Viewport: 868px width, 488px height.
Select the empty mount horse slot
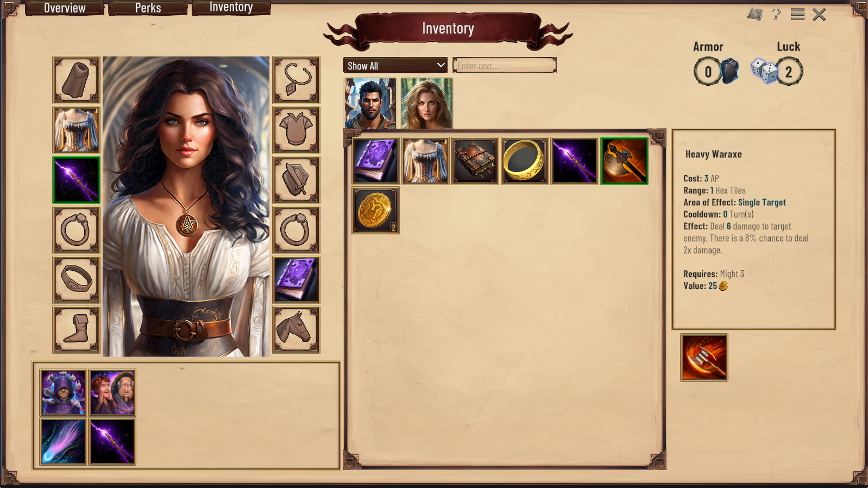pos(296,329)
